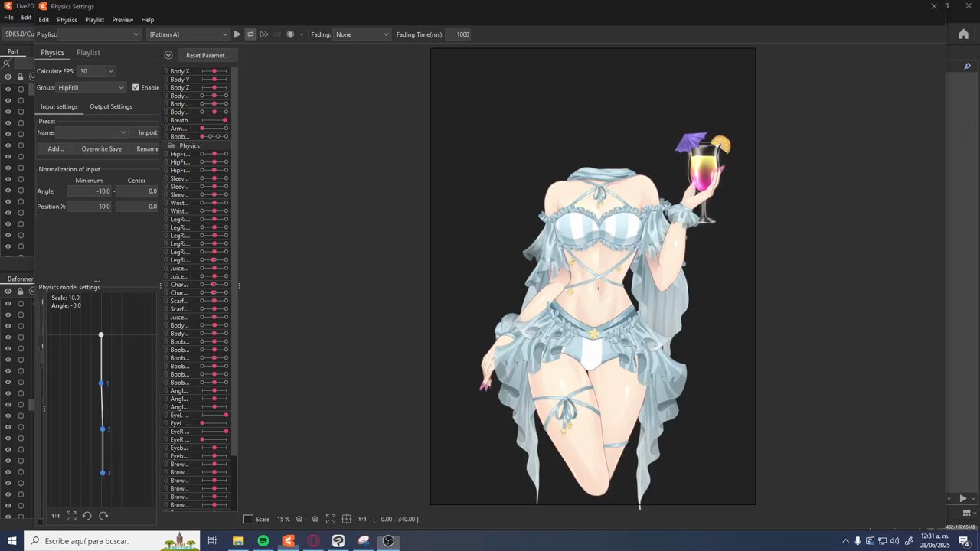Image resolution: width=980 pixels, height=551 pixels.
Task: Click the Rename preset button
Action: tap(145, 149)
